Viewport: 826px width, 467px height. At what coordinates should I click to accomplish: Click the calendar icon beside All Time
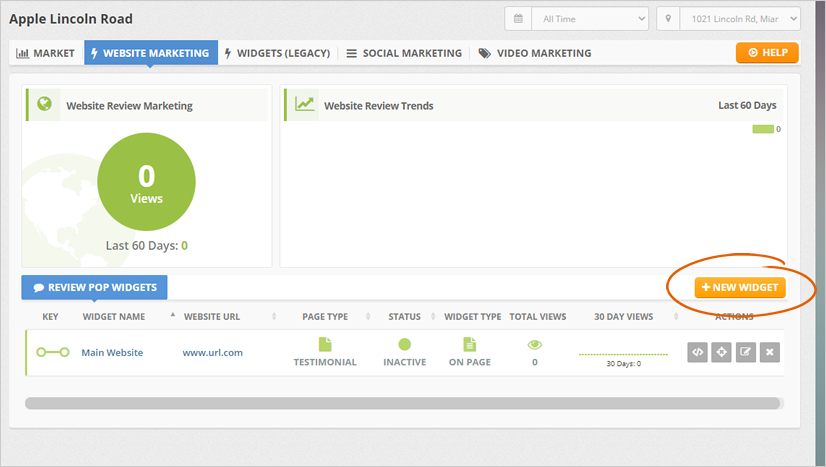(x=518, y=19)
